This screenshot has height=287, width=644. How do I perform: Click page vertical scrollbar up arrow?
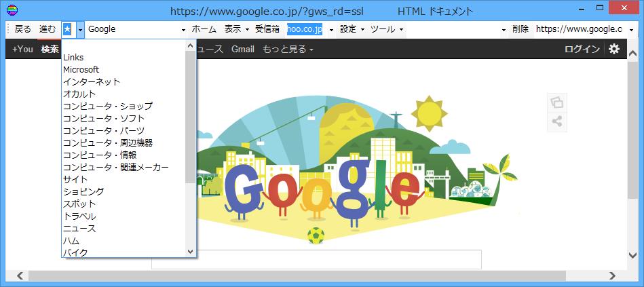[x=633, y=54]
